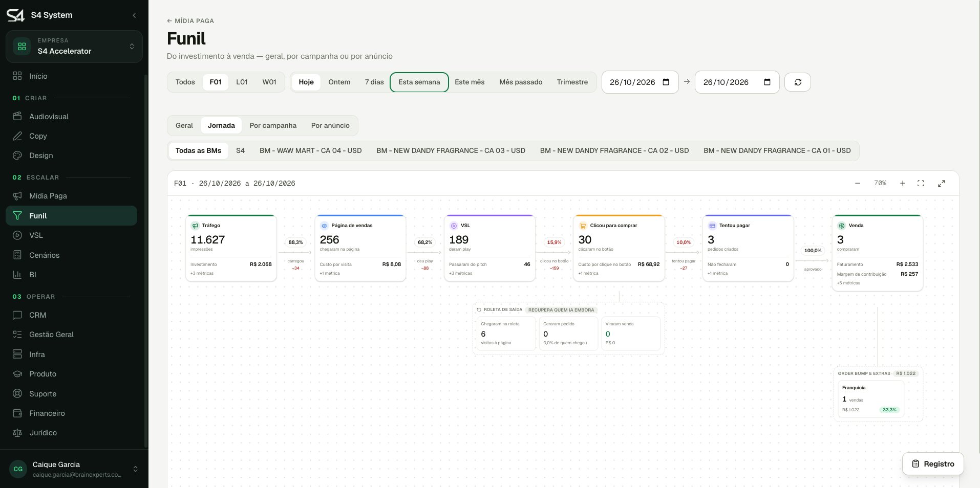Click the Infra server icon
Image resolution: width=980 pixels, height=488 pixels.
17,354
